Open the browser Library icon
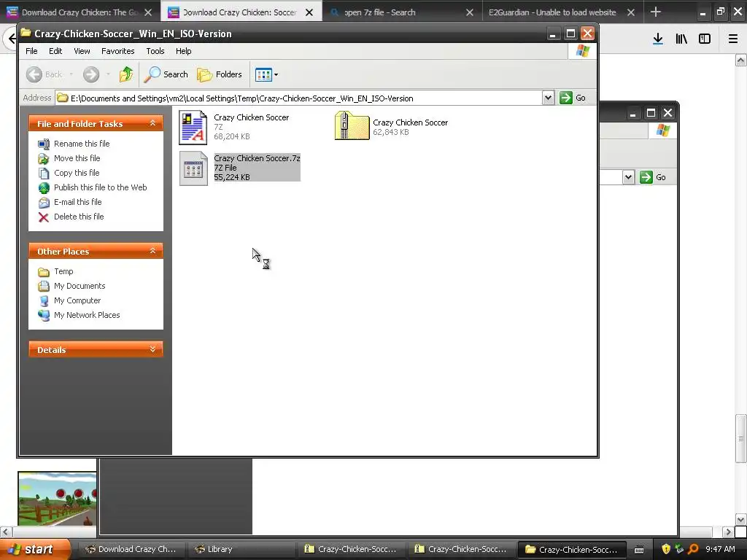Screen dimensions: 747x560 (681, 39)
